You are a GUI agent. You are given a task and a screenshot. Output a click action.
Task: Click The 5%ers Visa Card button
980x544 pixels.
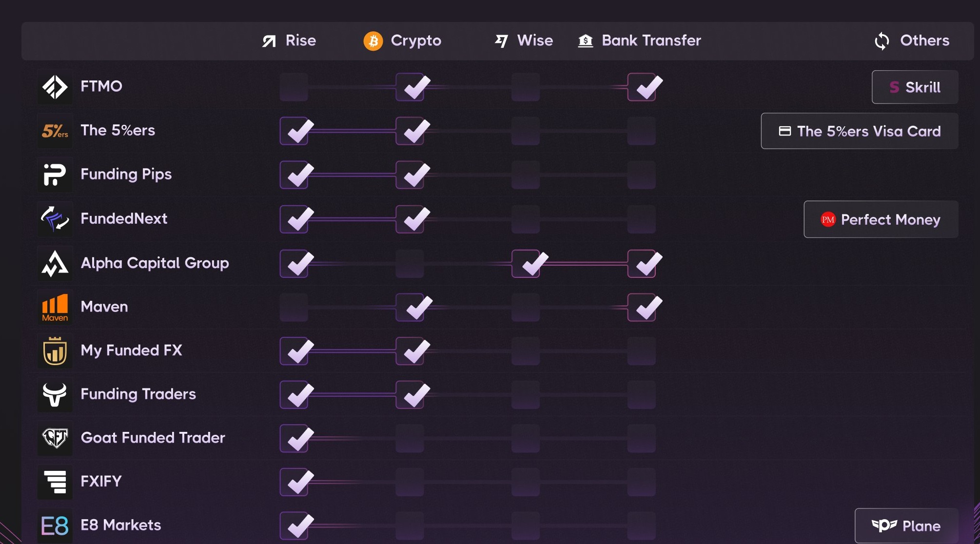tap(860, 131)
